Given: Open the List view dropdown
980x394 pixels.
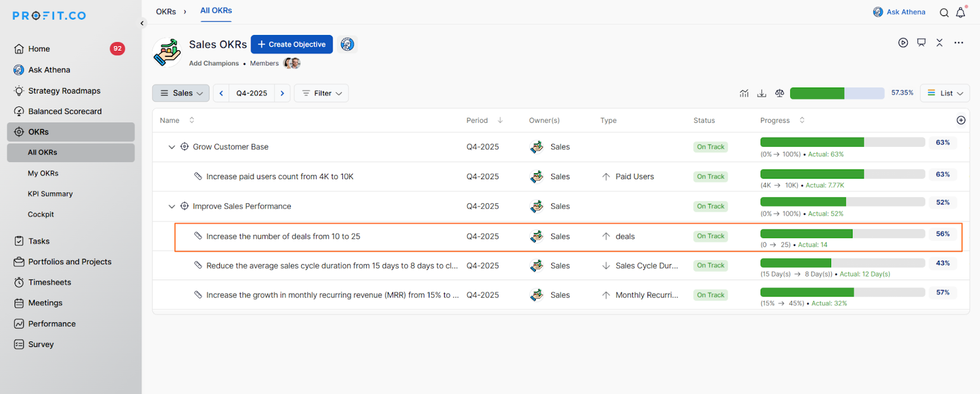Looking at the screenshot, I should coord(944,93).
